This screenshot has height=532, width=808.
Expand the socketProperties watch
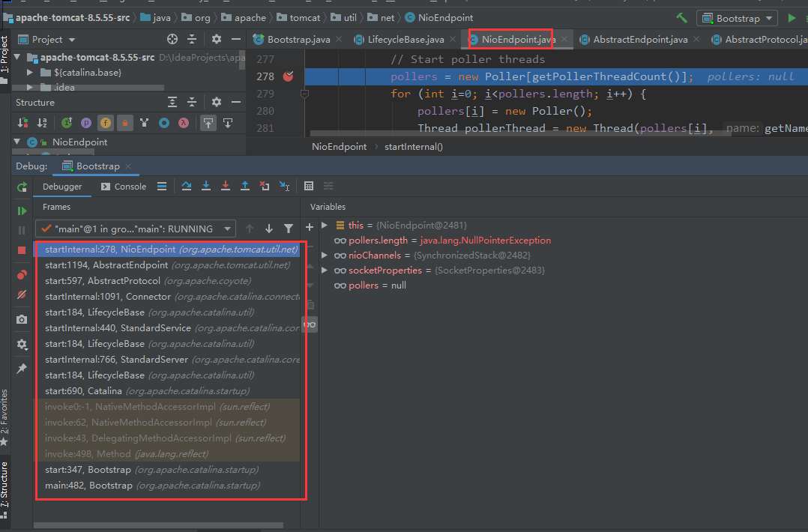point(325,270)
